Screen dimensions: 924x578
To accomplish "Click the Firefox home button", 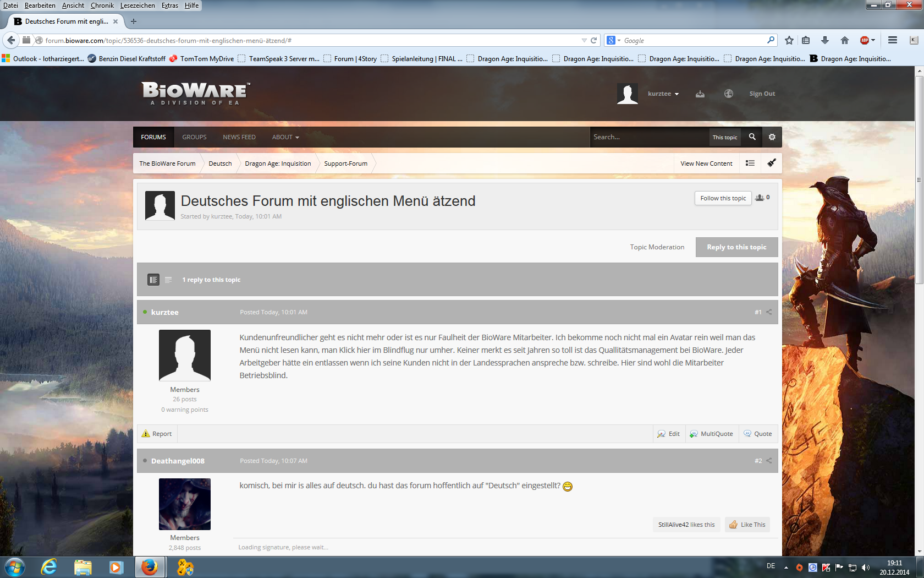I will point(844,40).
